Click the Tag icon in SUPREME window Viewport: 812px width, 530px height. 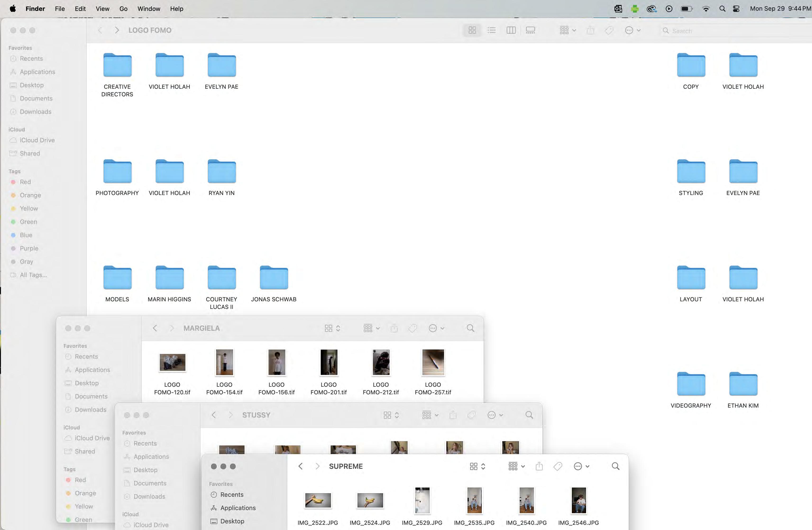(x=558, y=466)
